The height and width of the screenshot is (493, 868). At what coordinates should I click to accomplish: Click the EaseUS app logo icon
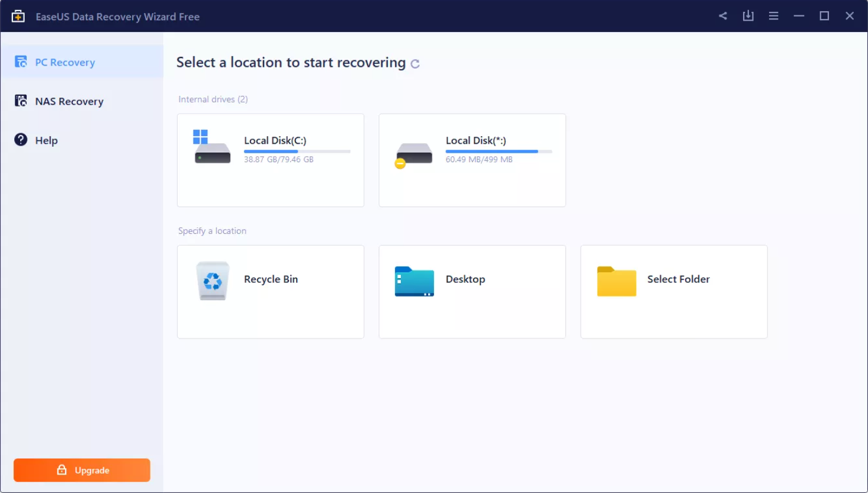18,16
